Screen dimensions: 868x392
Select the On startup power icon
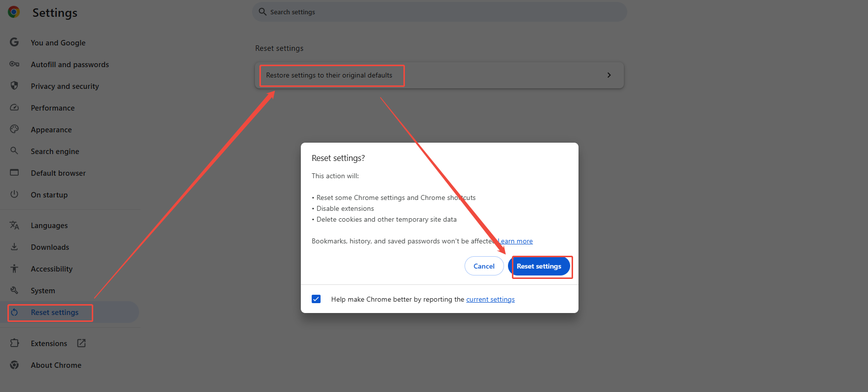(14, 195)
